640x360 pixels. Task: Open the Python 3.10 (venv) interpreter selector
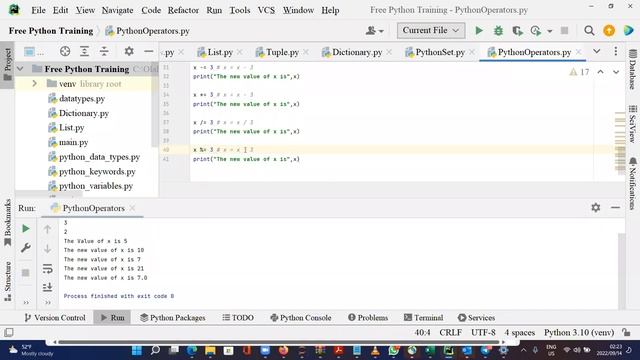point(579,333)
